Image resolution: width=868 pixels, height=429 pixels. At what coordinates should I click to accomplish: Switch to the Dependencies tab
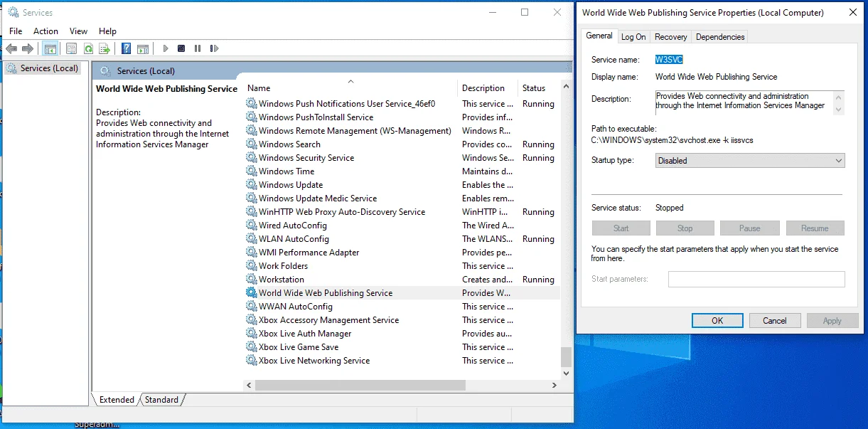tap(720, 37)
